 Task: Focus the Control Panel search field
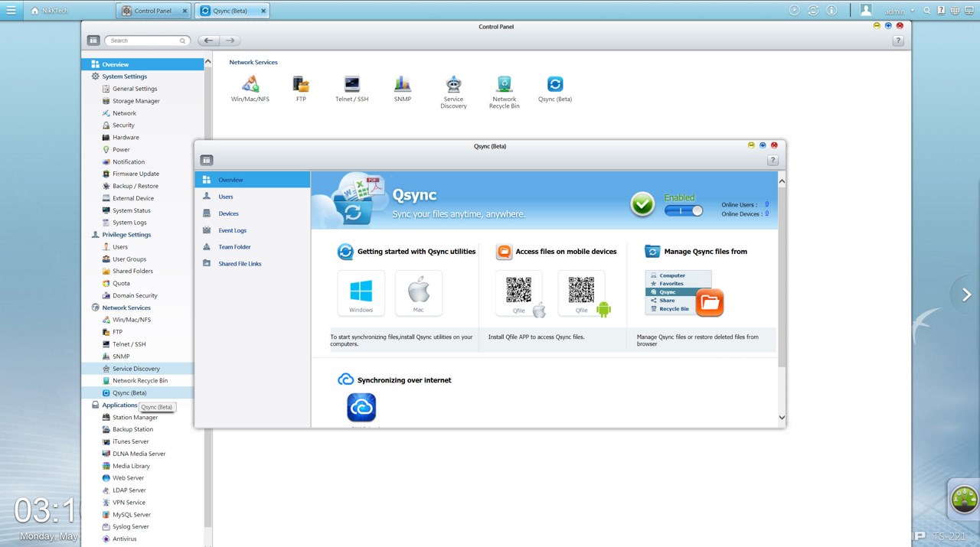pyautogui.click(x=147, y=41)
